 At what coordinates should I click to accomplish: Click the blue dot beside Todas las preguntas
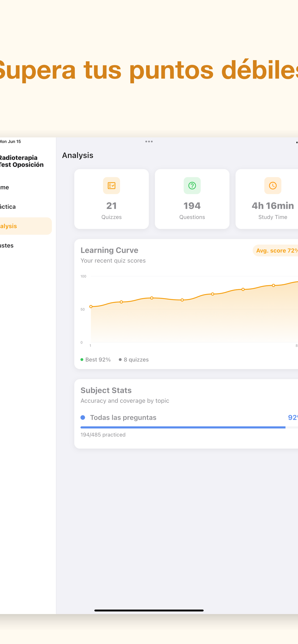point(83,418)
